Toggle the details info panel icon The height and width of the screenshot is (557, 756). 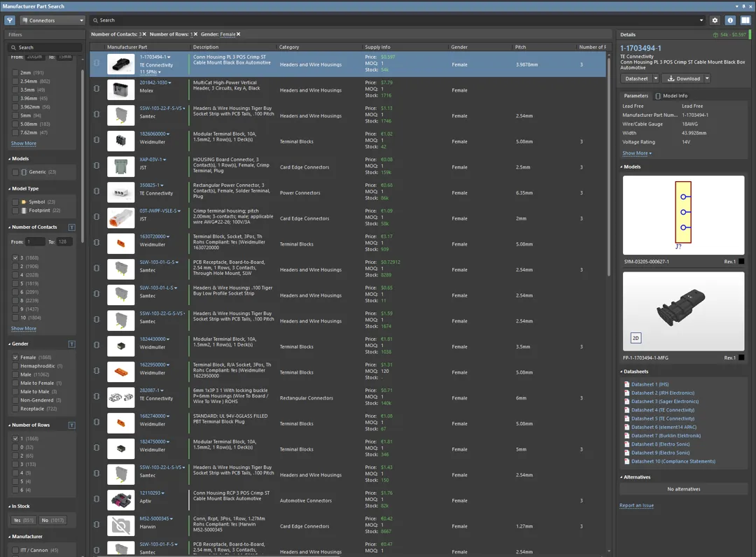(x=730, y=20)
